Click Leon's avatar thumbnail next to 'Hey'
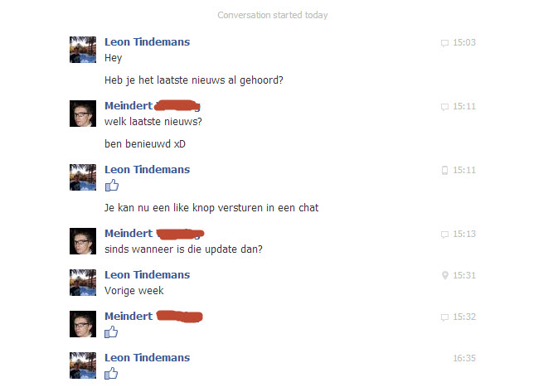This screenshot has width=553, height=392. 83,50
